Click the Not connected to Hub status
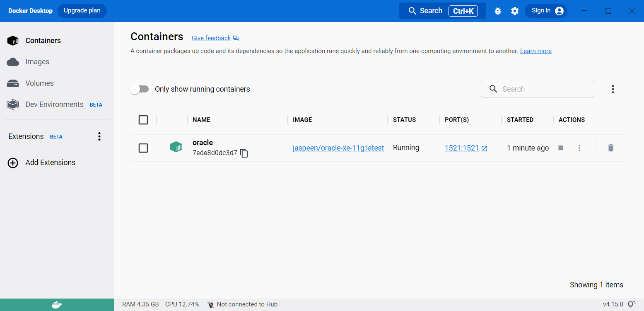 pyautogui.click(x=242, y=304)
